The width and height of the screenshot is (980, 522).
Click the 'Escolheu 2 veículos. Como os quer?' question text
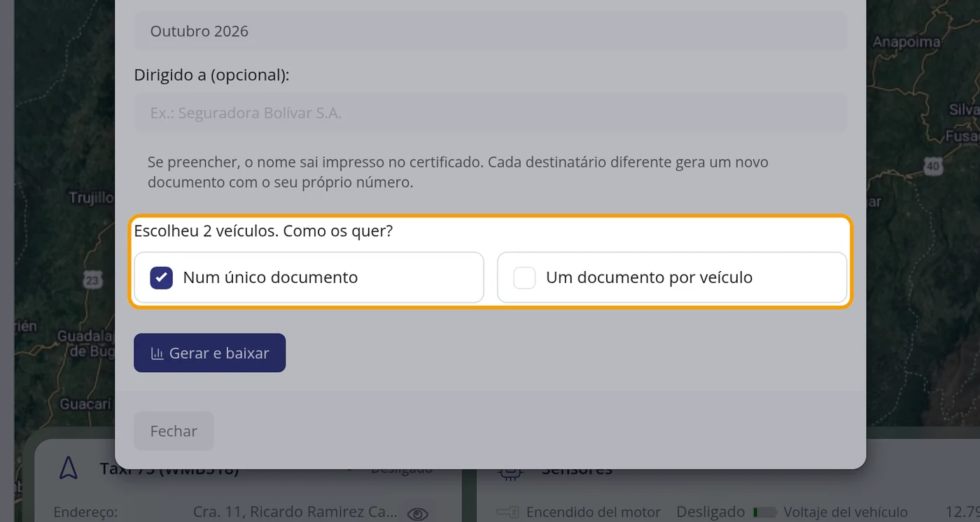(263, 231)
